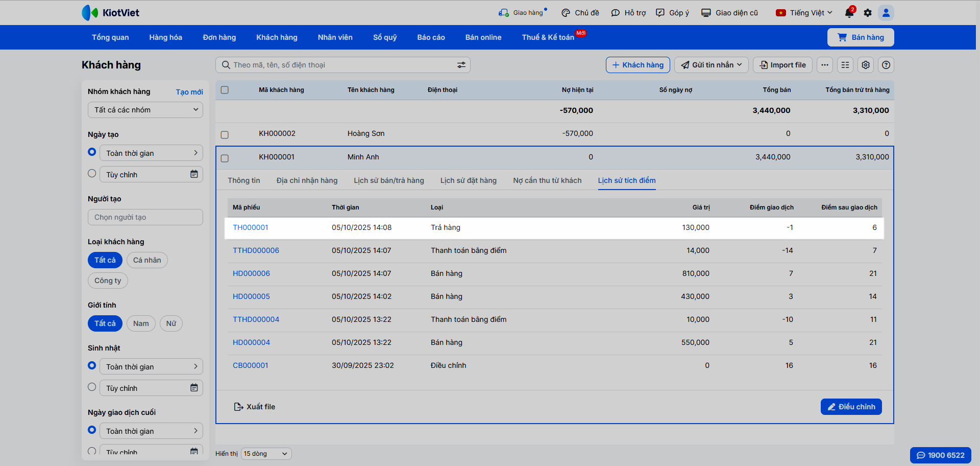Image resolution: width=980 pixels, height=466 pixels.
Task: Select Tùy chỉnh radio under Ngày tạo
Action: (92, 174)
